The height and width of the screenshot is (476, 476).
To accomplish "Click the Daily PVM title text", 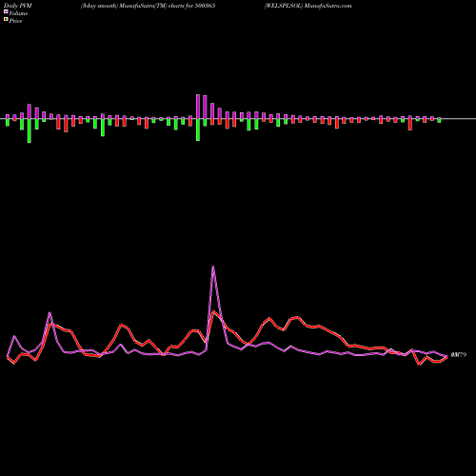I will [x=18, y=6].
